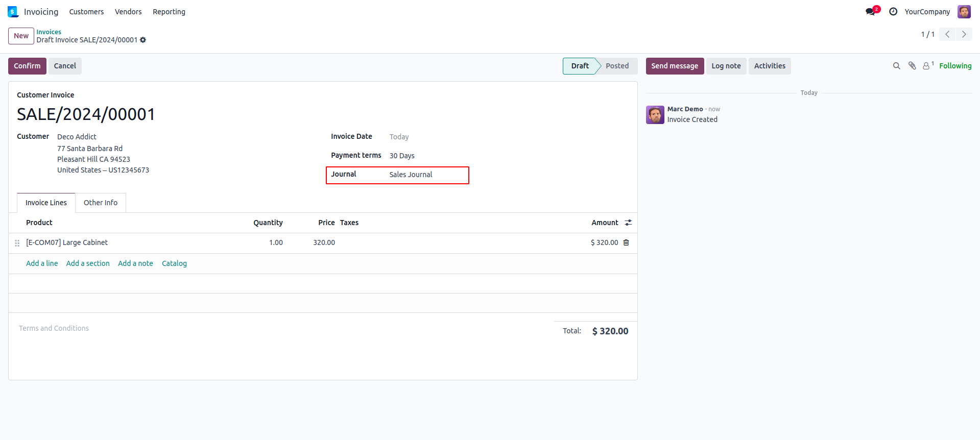Open column settings adjust icon
980x440 pixels.
(x=628, y=223)
